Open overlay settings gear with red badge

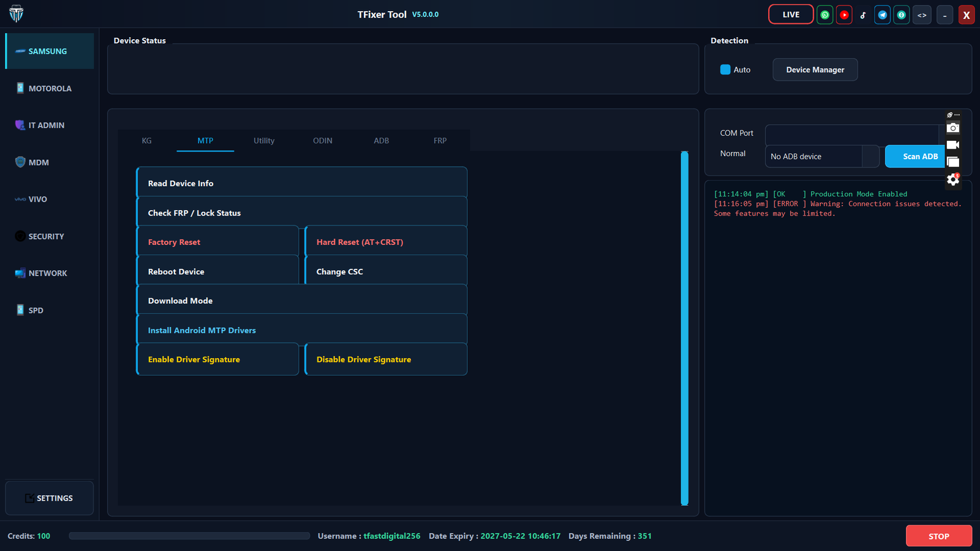click(x=953, y=179)
